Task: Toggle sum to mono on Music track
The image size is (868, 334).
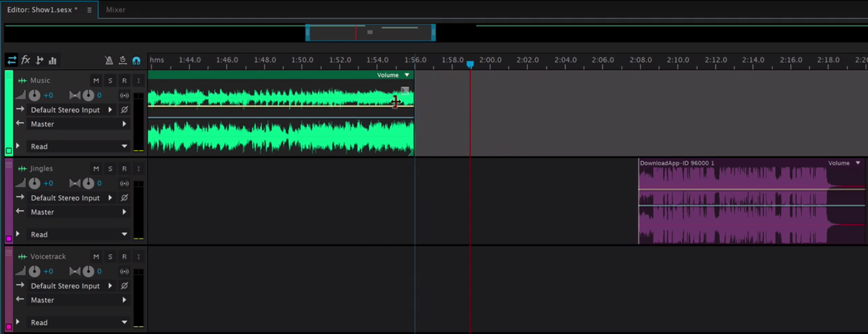Action: (x=124, y=95)
